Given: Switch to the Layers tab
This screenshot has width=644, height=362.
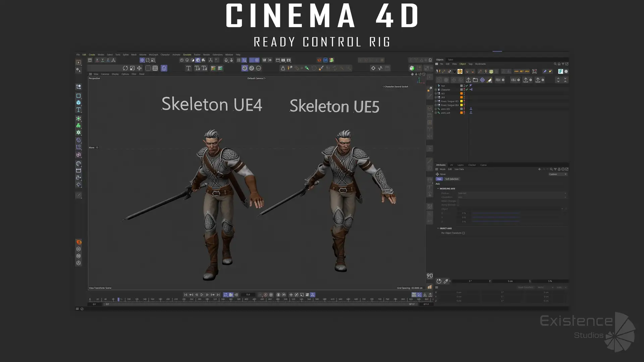Looking at the screenshot, I should [460, 165].
